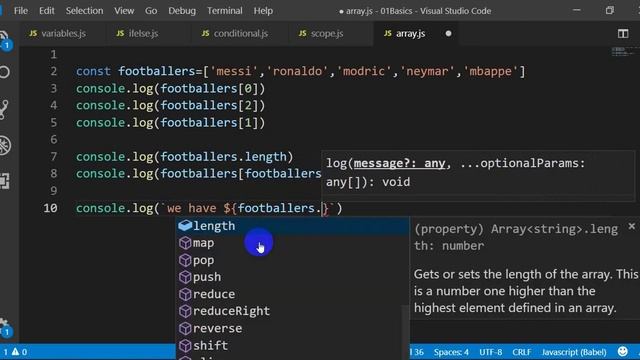Click the method icon beside shift
This screenshot has width=640, height=360.
coord(185,345)
